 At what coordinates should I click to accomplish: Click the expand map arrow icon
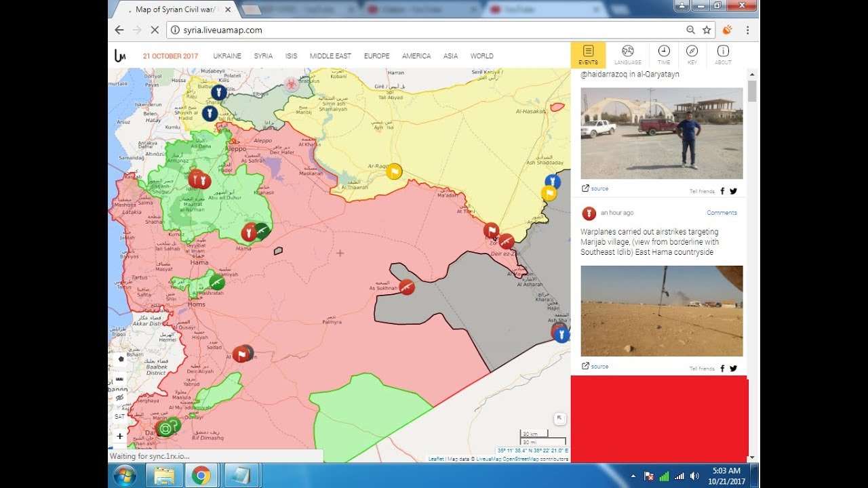[x=559, y=419]
